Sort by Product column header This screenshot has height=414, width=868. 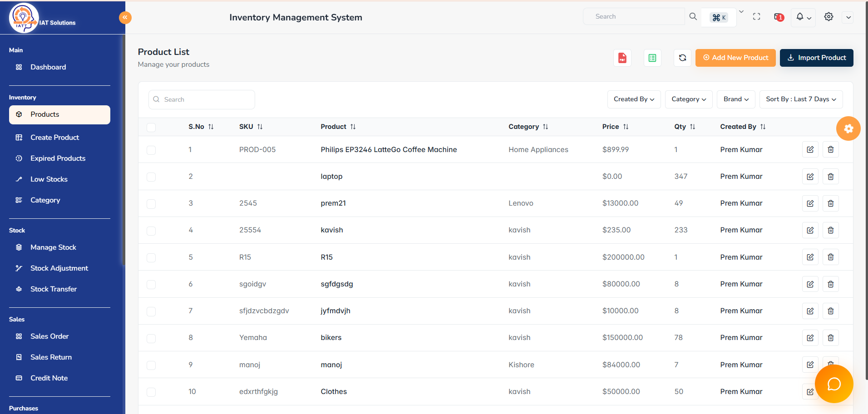(338, 127)
